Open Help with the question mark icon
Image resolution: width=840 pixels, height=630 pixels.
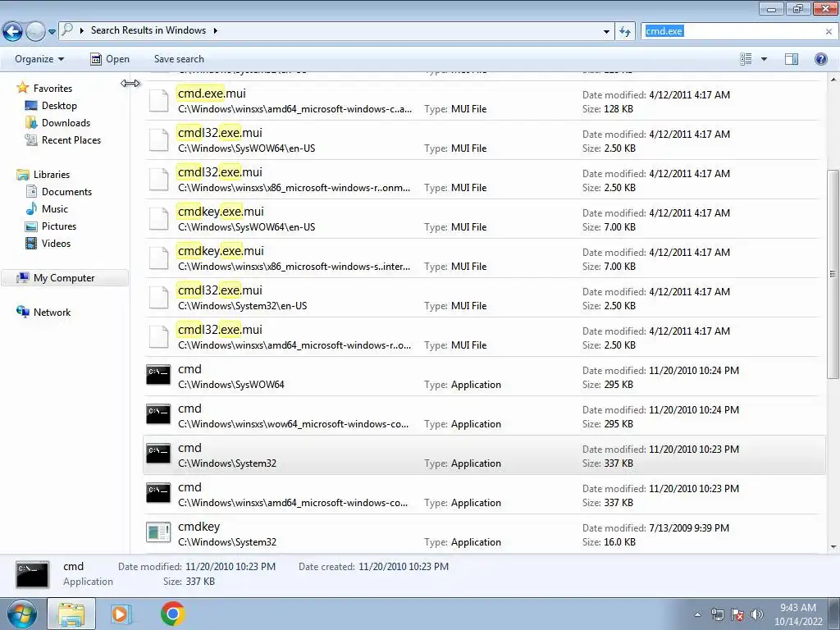point(820,59)
